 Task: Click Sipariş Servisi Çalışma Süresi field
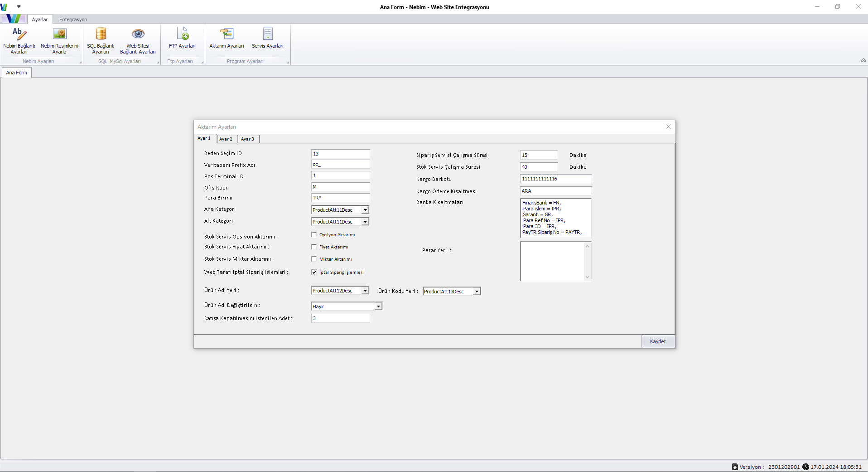(539, 155)
